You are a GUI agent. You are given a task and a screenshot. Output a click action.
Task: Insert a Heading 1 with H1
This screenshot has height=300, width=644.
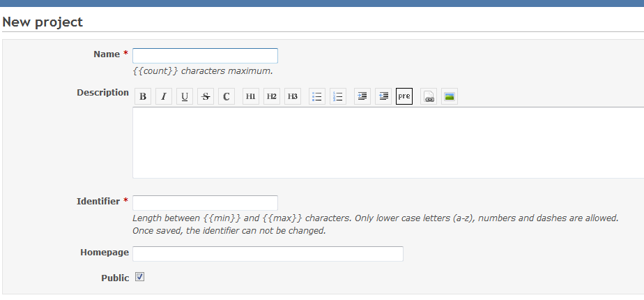(251, 97)
